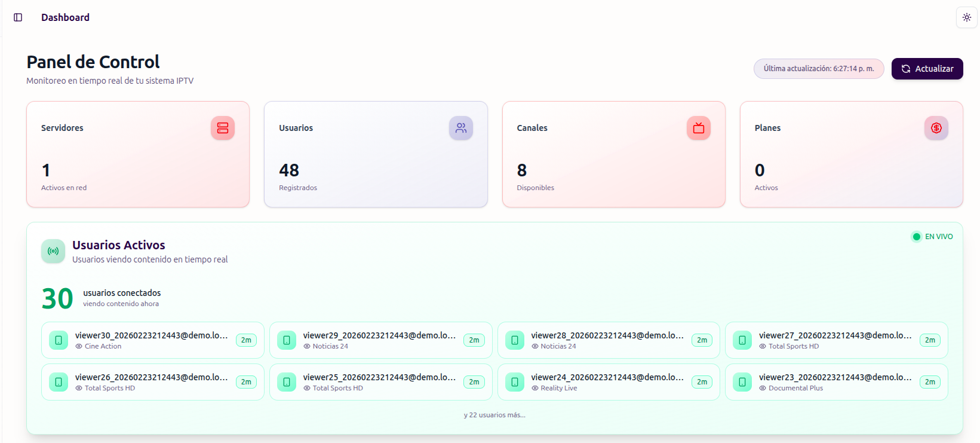Click the large 30 connected users number
The width and height of the screenshot is (980, 443).
click(57, 298)
